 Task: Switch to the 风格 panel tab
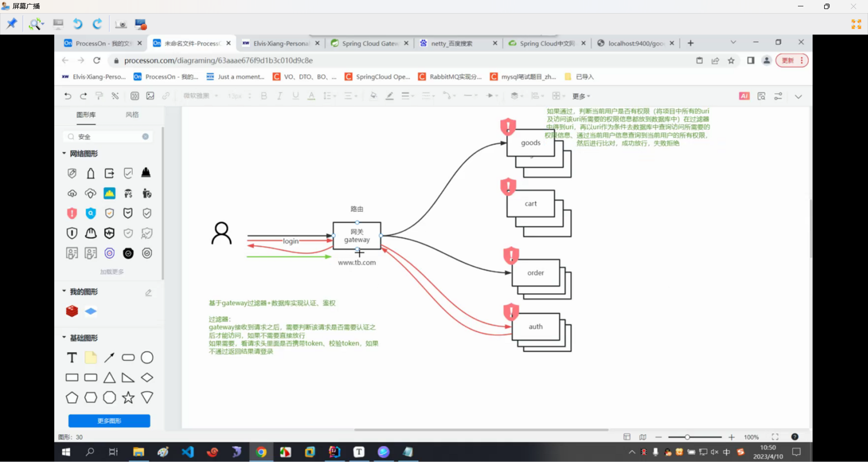(132, 115)
